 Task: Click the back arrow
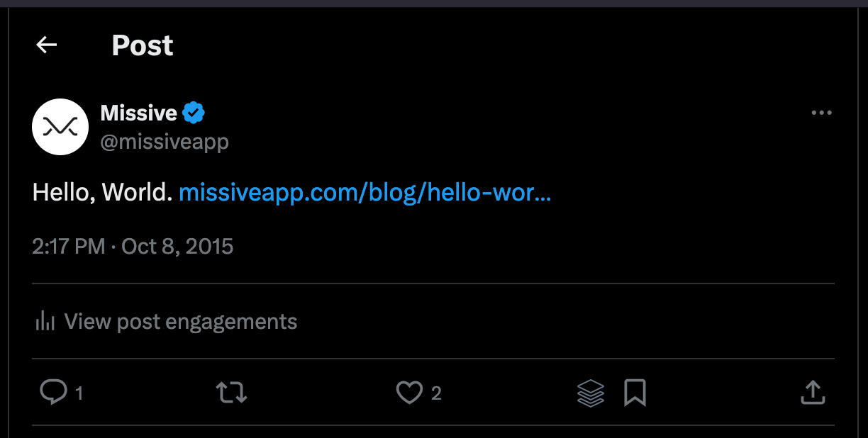coord(46,45)
